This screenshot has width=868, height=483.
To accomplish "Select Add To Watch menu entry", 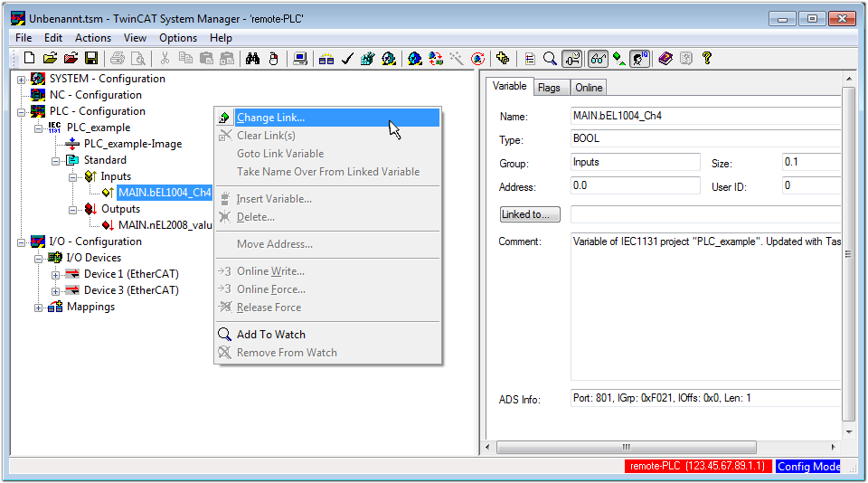I will (270, 335).
